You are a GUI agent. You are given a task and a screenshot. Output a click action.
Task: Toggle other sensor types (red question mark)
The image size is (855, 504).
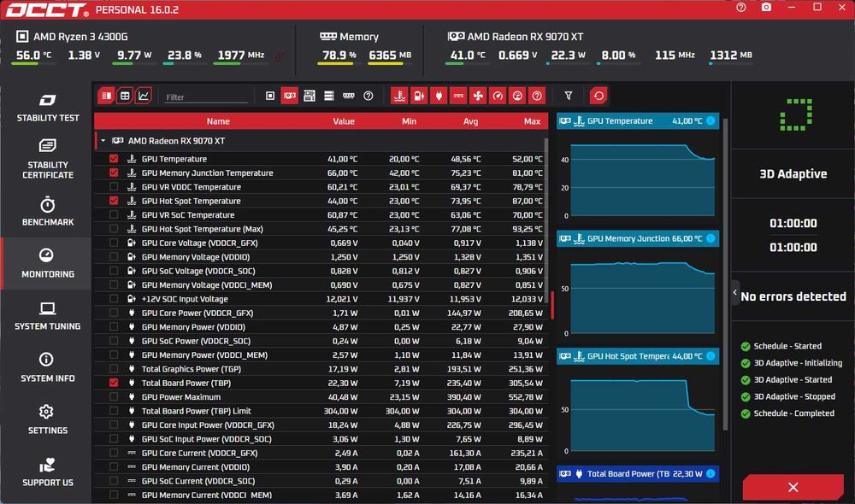click(537, 96)
